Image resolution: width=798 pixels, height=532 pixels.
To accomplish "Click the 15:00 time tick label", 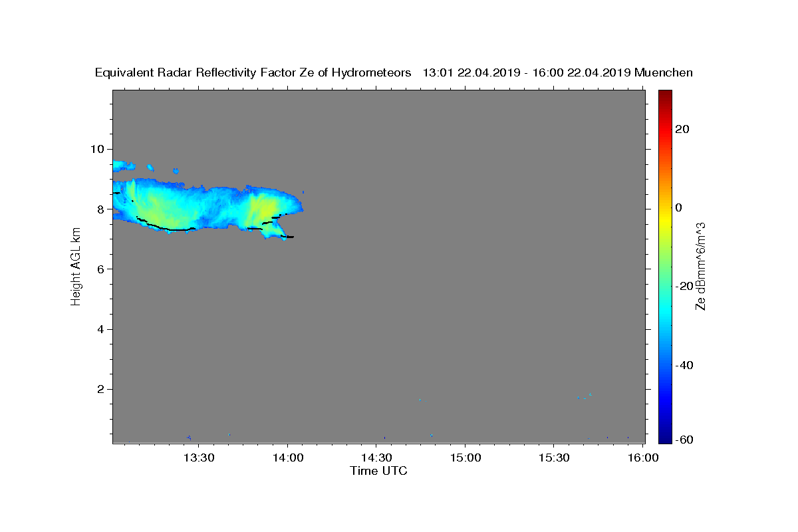I will (465, 458).
